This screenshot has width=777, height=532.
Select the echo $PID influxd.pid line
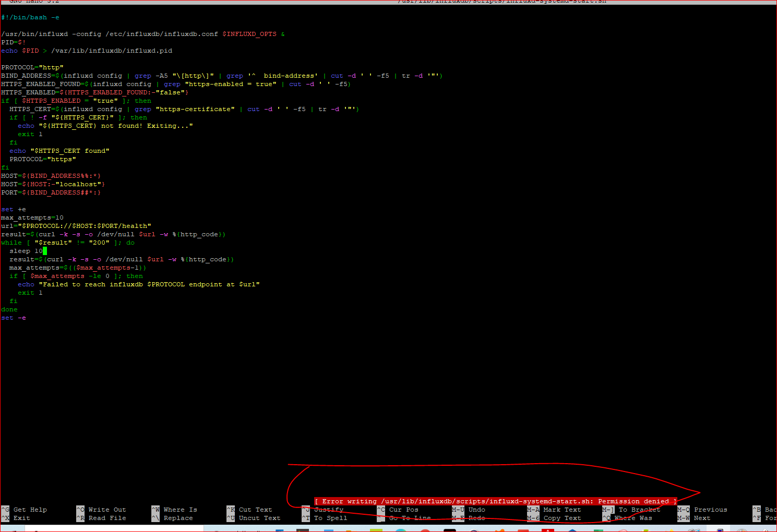click(87, 51)
